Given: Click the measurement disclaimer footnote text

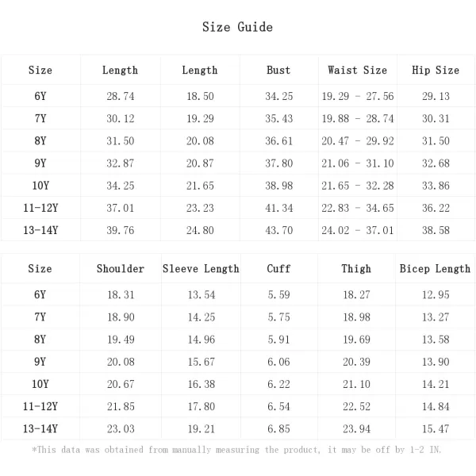Looking at the screenshot, I should (236, 450).
